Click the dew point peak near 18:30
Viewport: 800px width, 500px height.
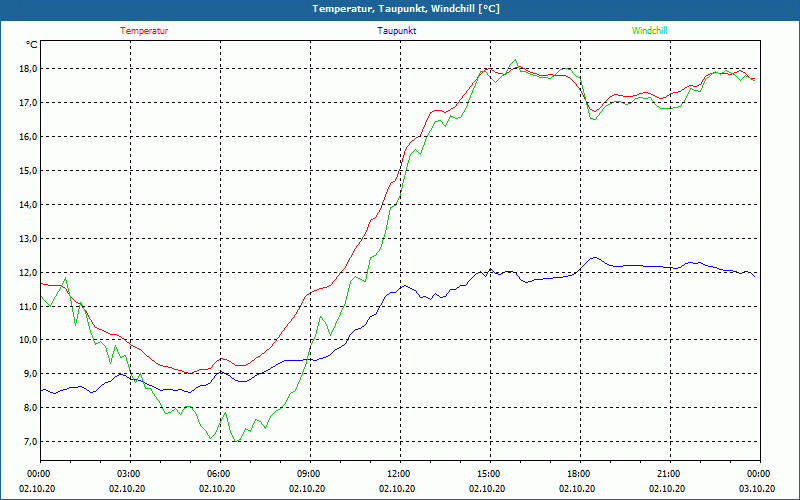click(594, 258)
